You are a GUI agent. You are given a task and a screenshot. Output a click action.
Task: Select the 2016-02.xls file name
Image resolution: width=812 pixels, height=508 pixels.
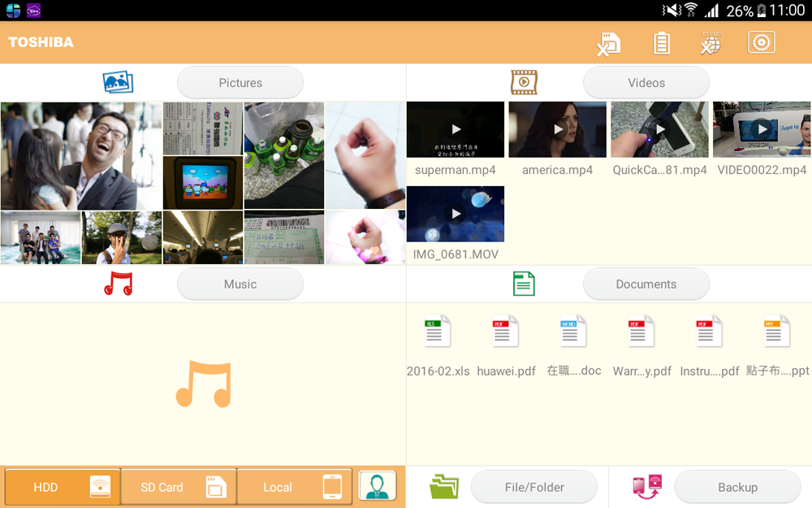click(438, 371)
